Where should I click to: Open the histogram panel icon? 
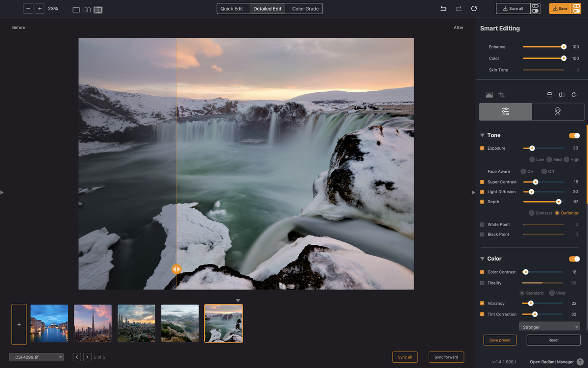pos(489,94)
